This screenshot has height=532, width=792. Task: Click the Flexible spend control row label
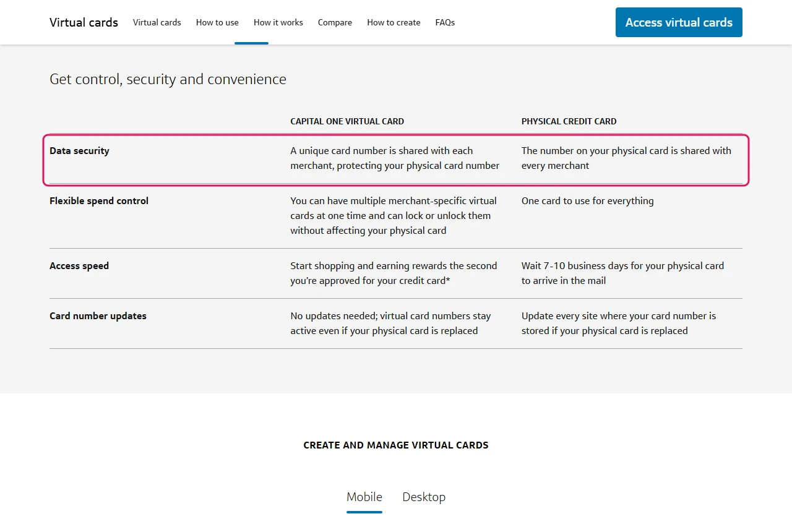click(99, 201)
